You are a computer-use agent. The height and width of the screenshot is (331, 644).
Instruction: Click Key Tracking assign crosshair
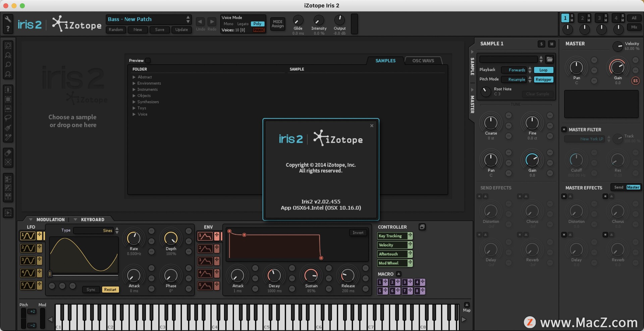(410, 236)
